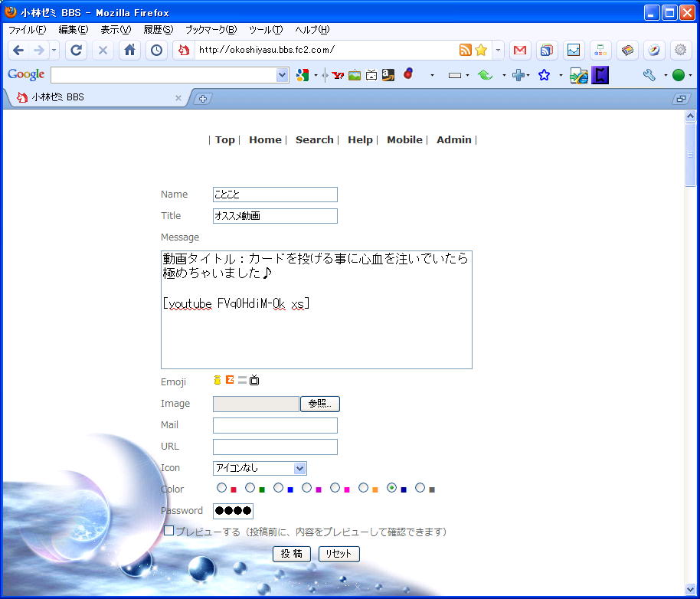Insert the TV emoji in the form

tap(255, 381)
